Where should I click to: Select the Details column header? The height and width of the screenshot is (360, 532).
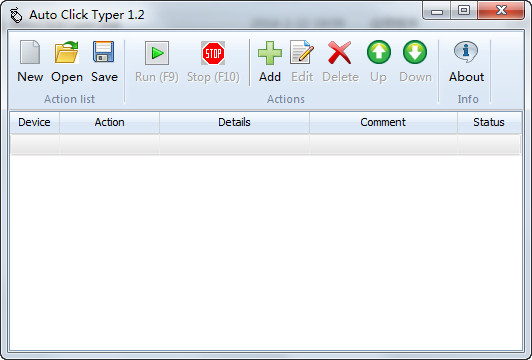tap(234, 122)
